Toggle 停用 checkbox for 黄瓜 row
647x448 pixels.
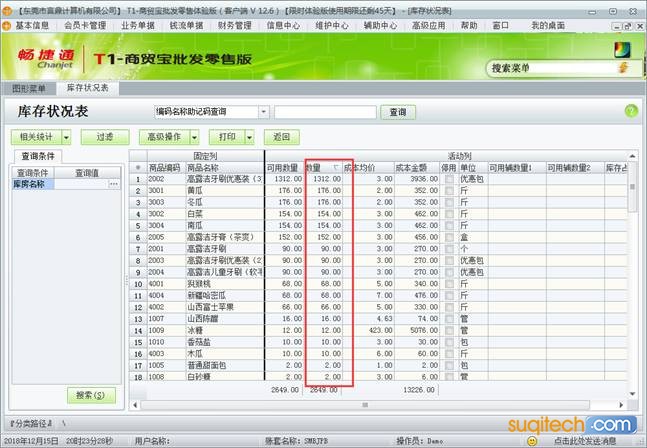[x=449, y=191]
